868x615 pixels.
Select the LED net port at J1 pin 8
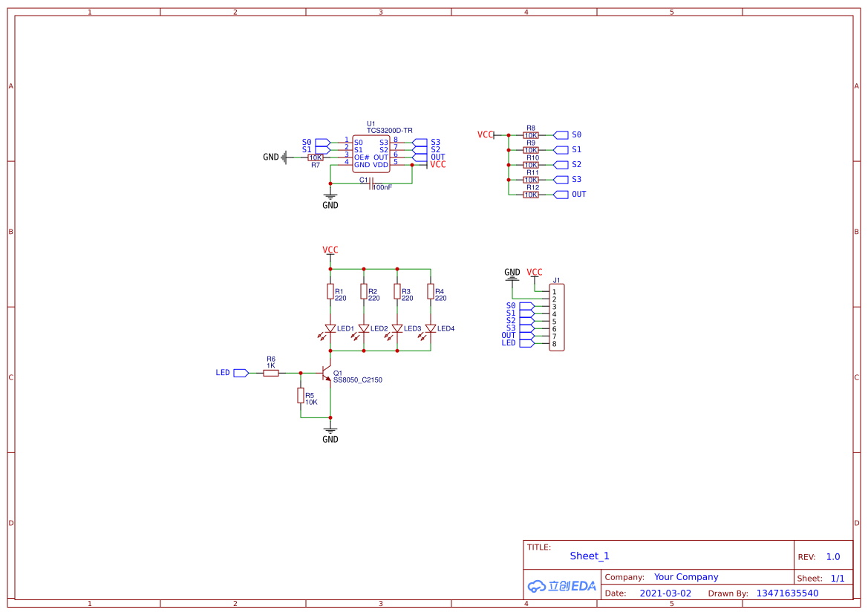[x=527, y=344]
